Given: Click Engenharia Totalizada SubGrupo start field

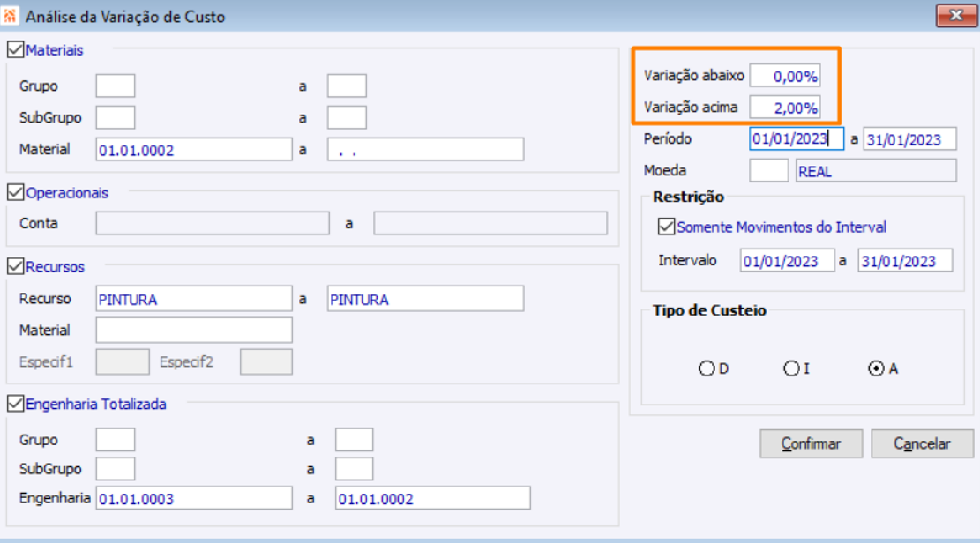Looking at the screenshot, I should [116, 469].
